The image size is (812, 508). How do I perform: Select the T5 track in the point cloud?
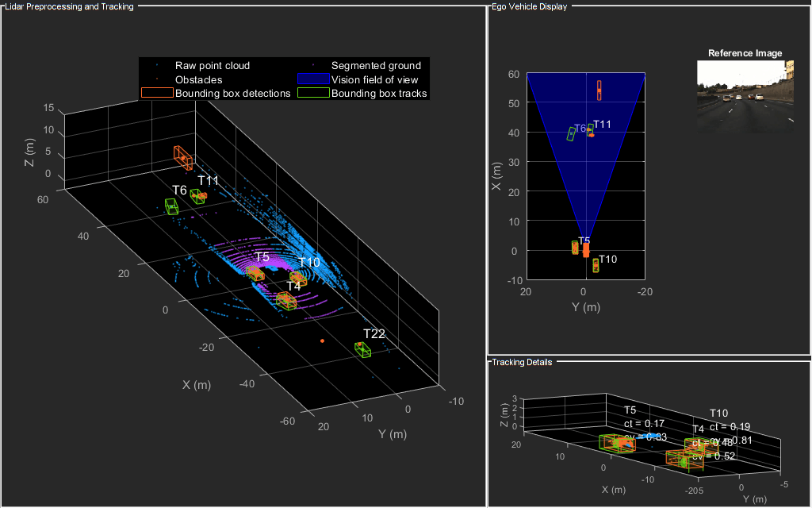pyautogui.click(x=255, y=273)
